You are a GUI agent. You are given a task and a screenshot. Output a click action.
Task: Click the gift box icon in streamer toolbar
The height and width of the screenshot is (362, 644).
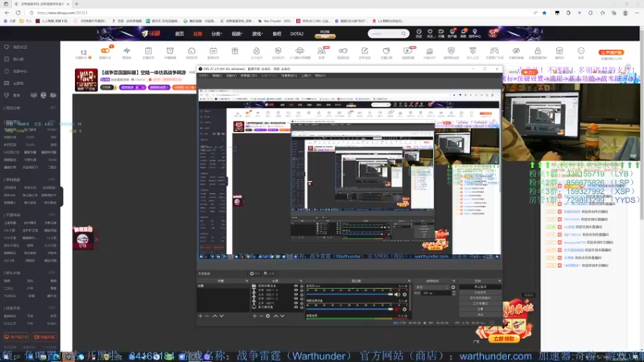pyautogui.click(x=234, y=51)
